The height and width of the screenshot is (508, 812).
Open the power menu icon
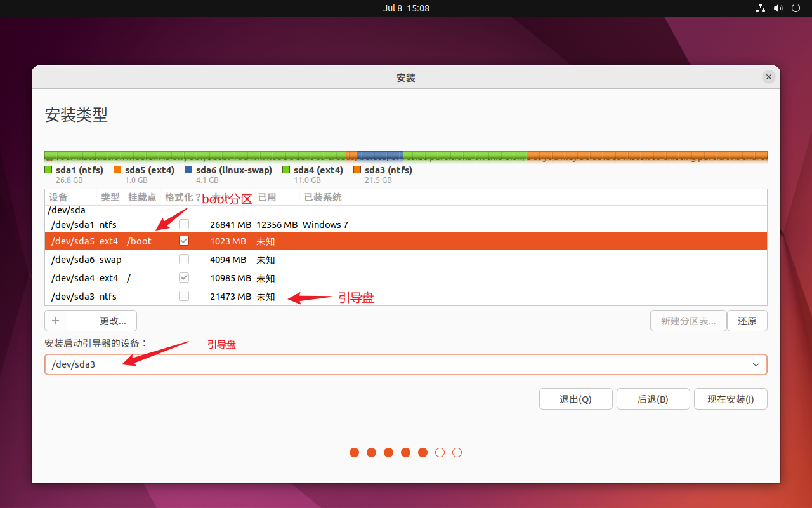pos(796,8)
